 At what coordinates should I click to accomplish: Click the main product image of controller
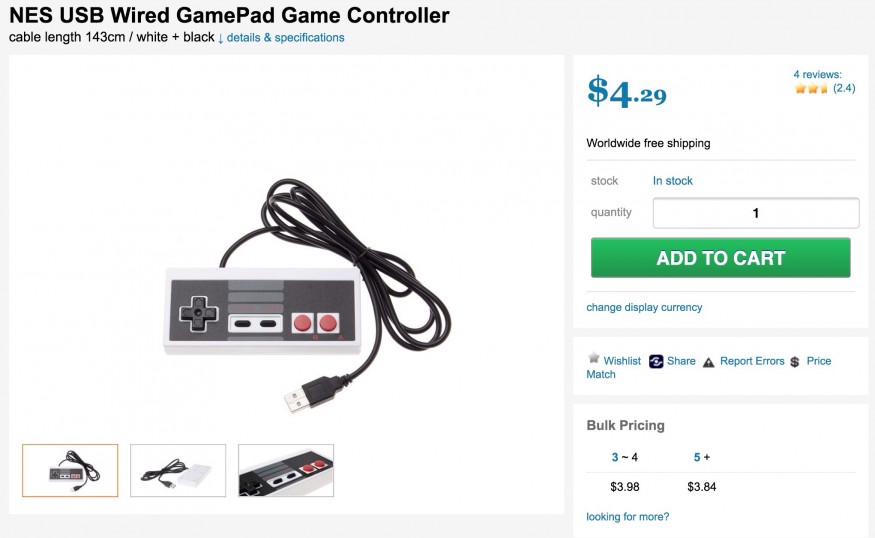coord(306,296)
